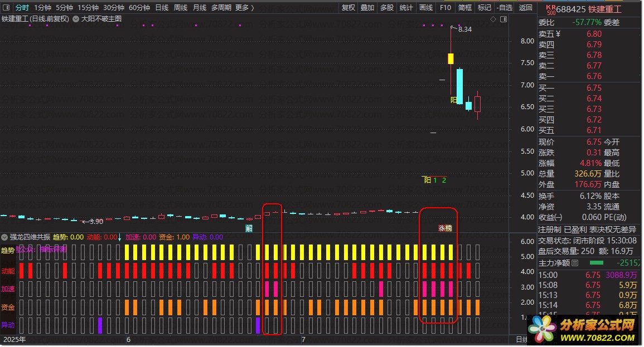This screenshot has width=644, height=347.
Task: Click the 买一 price 6.75
Action: pos(594,88)
